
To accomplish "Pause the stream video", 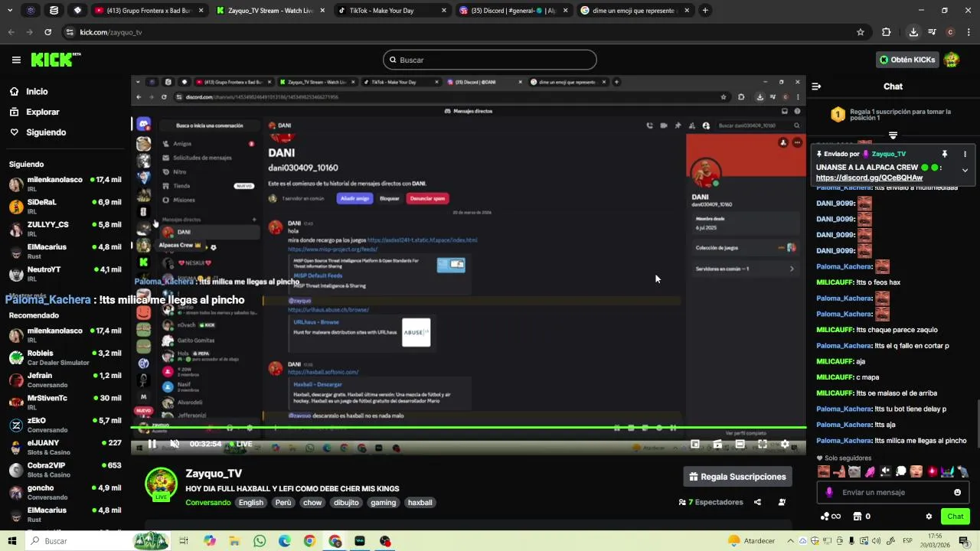I will point(152,444).
